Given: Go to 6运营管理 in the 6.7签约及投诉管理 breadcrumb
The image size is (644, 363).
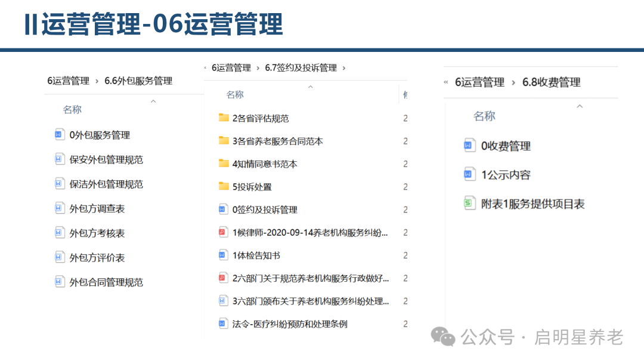Looking at the screenshot, I should [231, 68].
